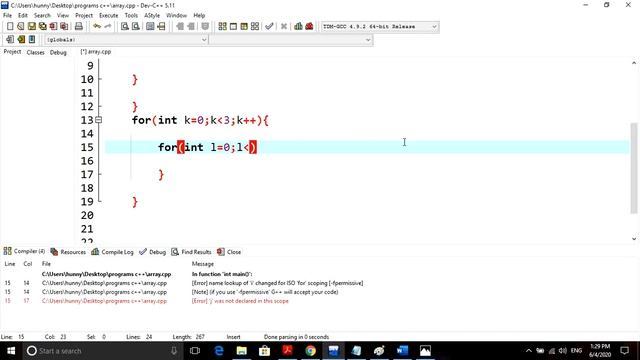This screenshot has height=360, width=640.
Task: Click the Close file toolbar icon
Action: (53, 26)
